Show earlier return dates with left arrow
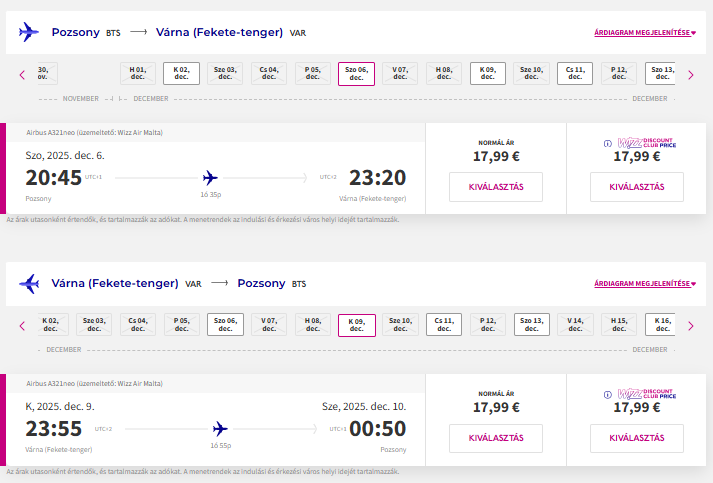 tap(22, 326)
